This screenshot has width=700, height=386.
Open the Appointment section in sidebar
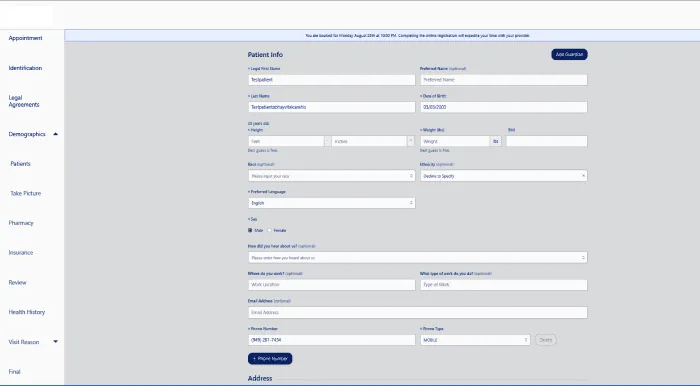25,38
